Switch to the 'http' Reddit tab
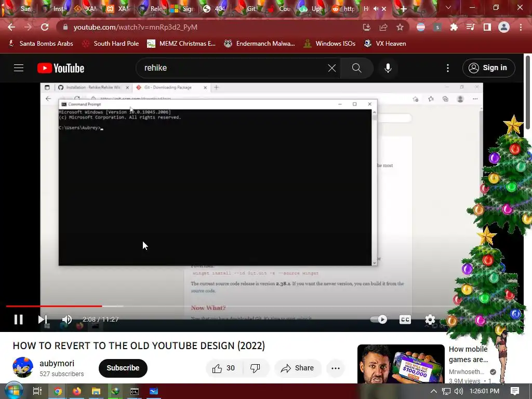Image resolution: width=532 pixels, height=399 pixels. [x=344, y=9]
